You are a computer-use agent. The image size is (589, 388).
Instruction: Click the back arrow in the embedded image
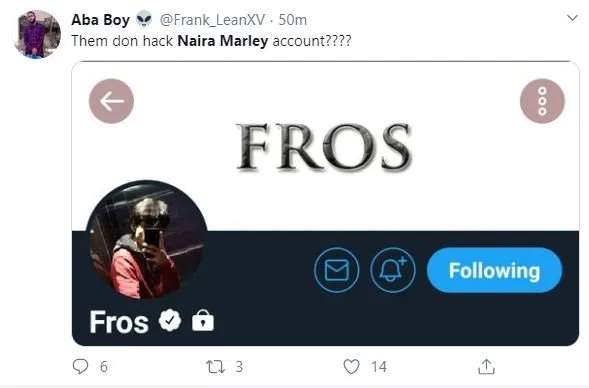pyautogui.click(x=112, y=101)
